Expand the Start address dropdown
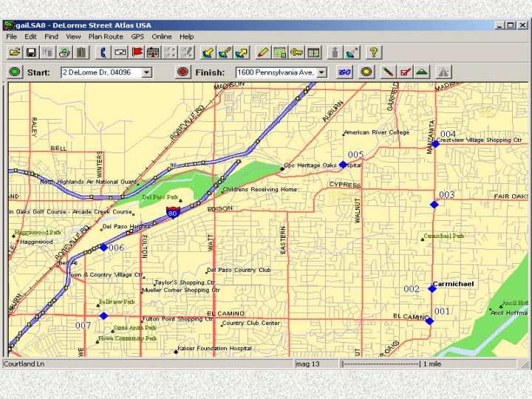The image size is (532, 399). click(146, 72)
